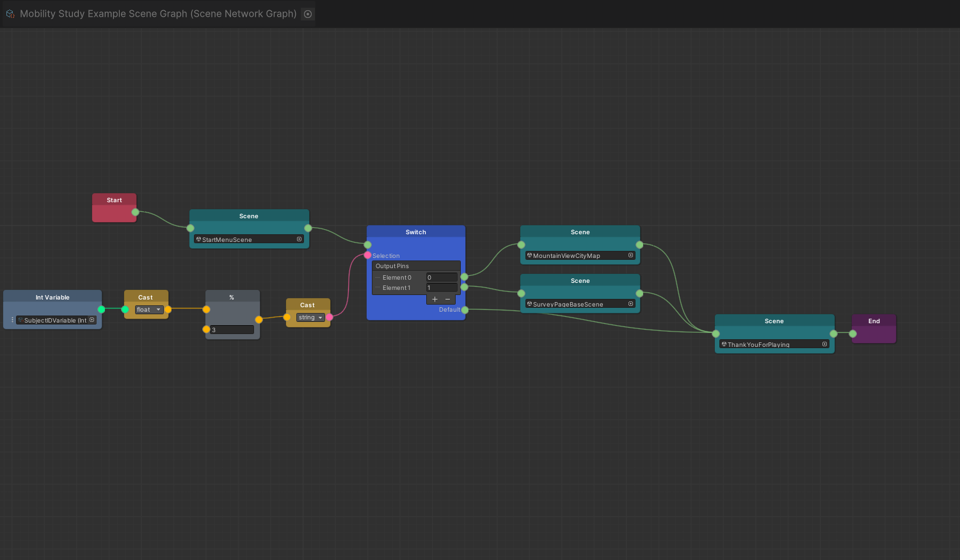Open the string type dropdown in Cast node
The width and height of the screenshot is (960, 560).
pos(310,317)
